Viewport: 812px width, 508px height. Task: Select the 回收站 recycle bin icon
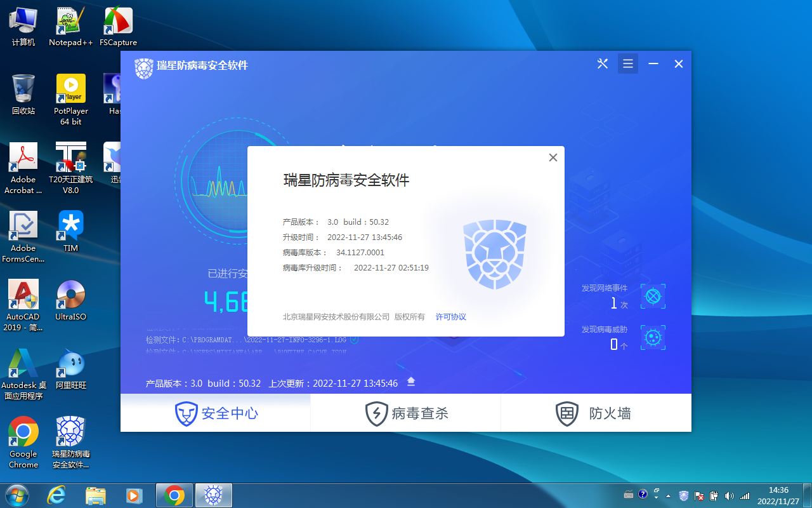[23, 95]
